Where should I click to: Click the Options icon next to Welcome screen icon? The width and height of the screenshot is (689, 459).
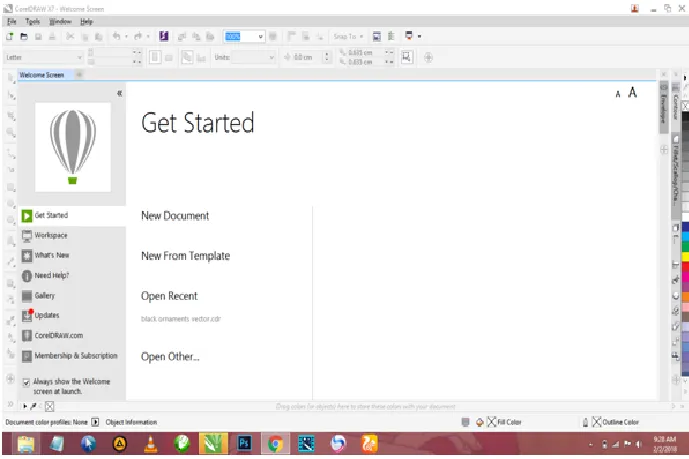click(x=391, y=36)
